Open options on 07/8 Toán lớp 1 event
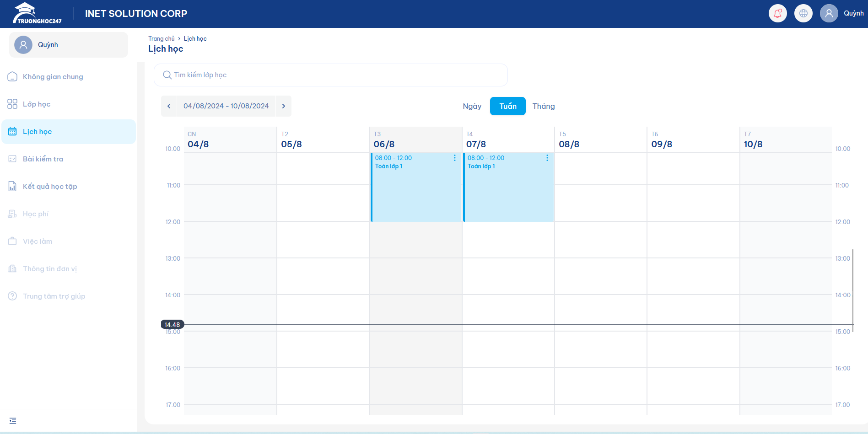The height and width of the screenshot is (434, 868). coord(547,158)
